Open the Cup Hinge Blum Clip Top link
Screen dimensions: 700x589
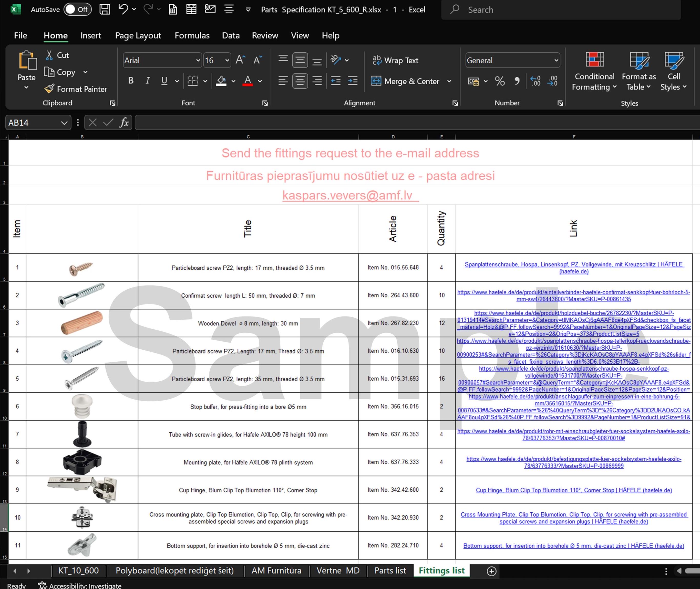[574, 490]
